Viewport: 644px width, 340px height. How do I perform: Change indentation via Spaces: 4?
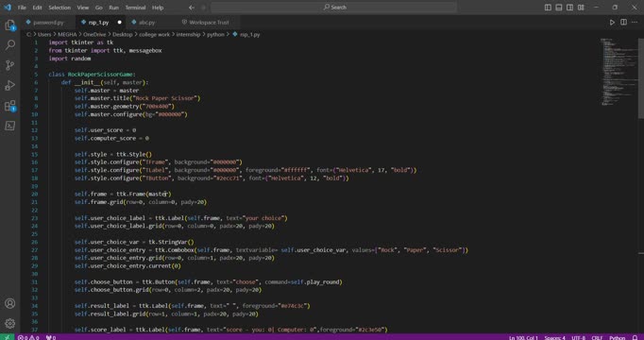[554, 337]
